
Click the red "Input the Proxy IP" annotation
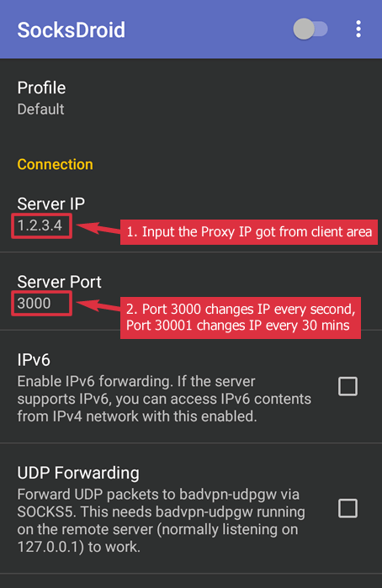pos(249,231)
